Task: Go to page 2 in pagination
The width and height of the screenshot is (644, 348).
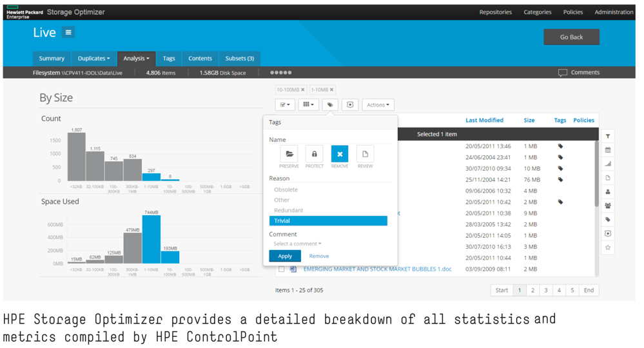Action: [x=532, y=290]
